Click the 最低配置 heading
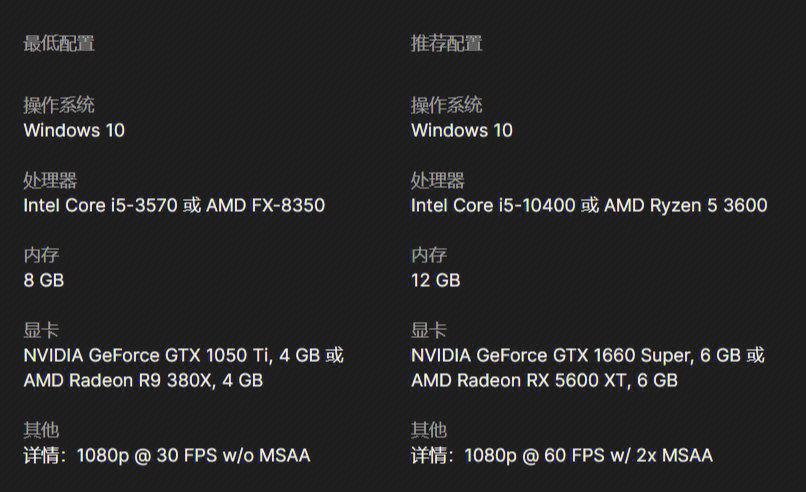The image size is (806, 492). tap(59, 44)
